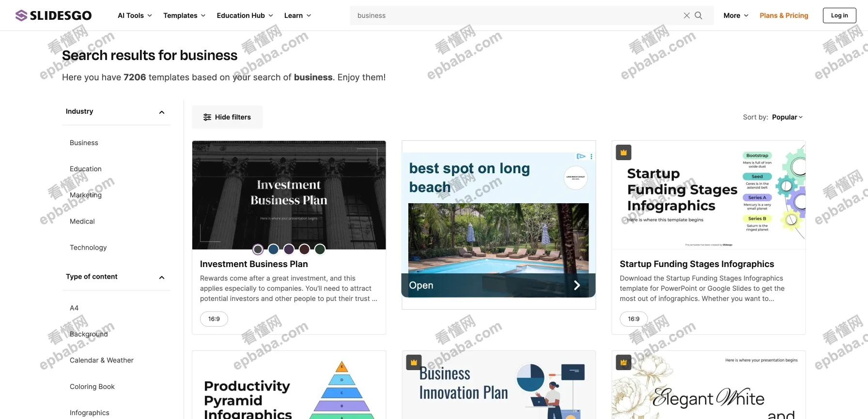
Task: Click the premium crown badge on Startup Funding Stages
Action: 623,152
